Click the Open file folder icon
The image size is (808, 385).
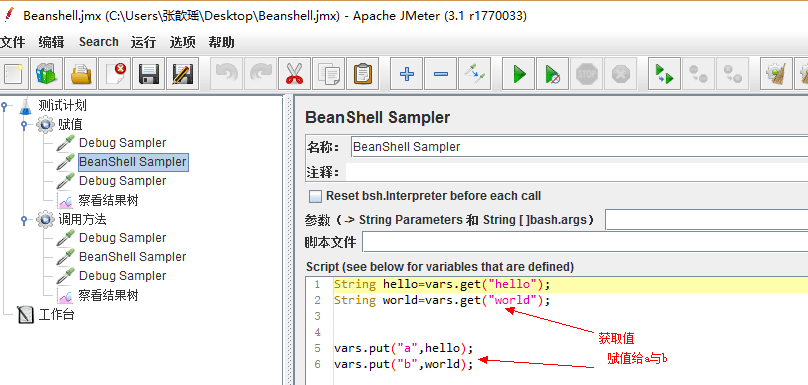[81, 74]
